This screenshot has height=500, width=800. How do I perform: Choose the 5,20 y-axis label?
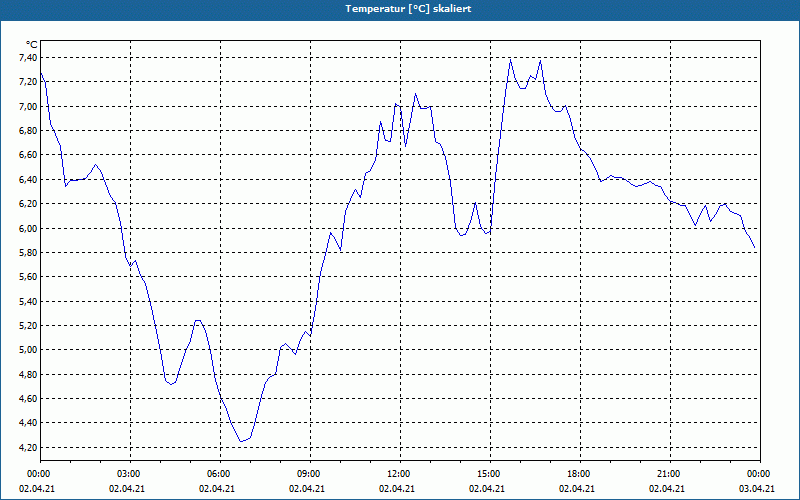[28, 326]
